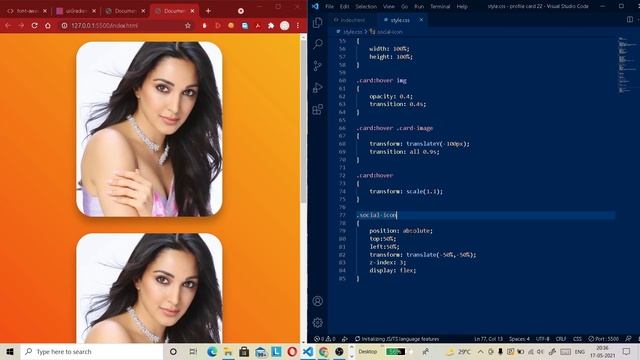Open the Terminal menu in VS Code
640x360 pixels.
pos(440,7)
